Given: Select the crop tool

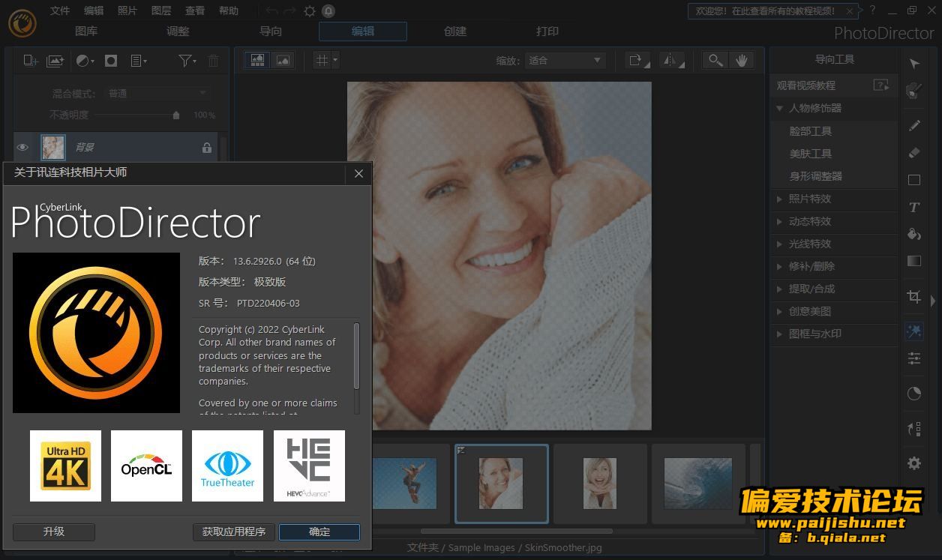Looking at the screenshot, I should point(913,296).
